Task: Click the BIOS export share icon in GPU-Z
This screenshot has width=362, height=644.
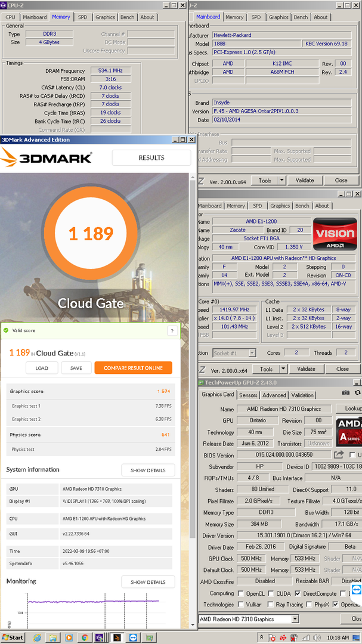Action: 339,454
